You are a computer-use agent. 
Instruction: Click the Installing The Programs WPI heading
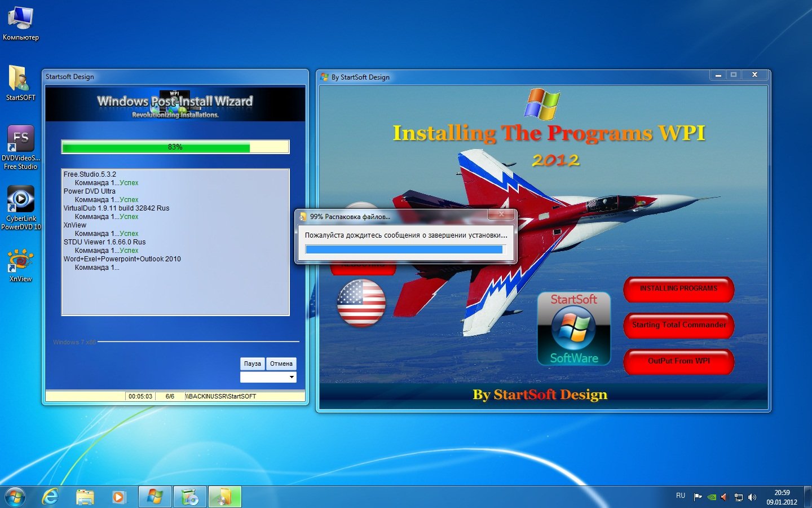(549, 133)
